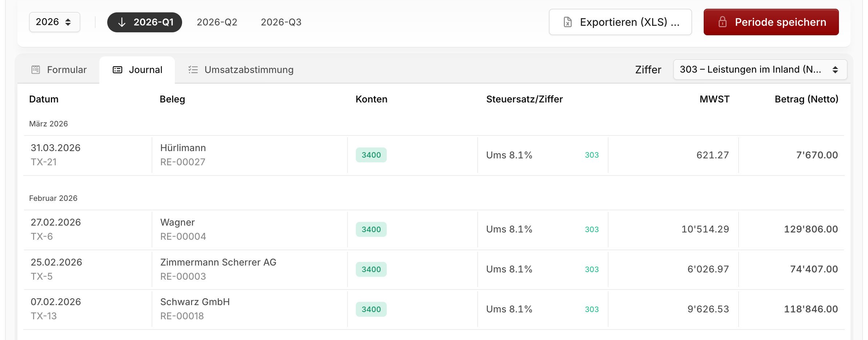868x340 pixels.
Task: Click account badge 3400 in Wagner row
Action: (371, 230)
